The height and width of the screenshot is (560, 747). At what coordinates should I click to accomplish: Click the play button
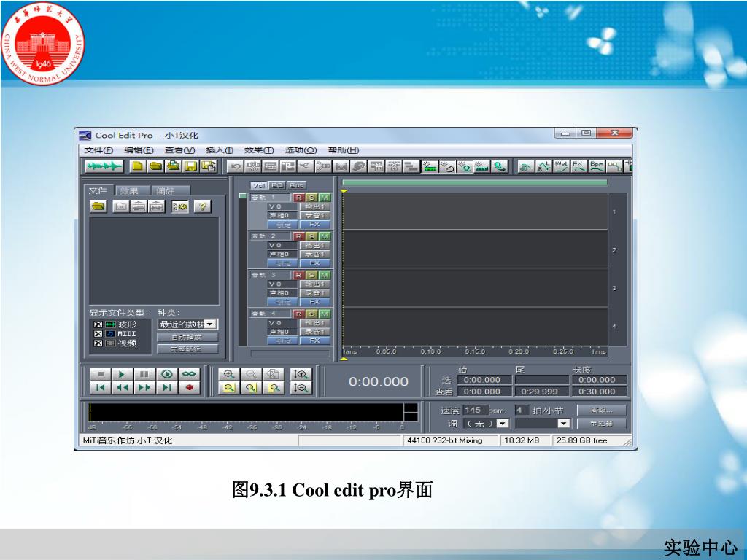click(122, 374)
